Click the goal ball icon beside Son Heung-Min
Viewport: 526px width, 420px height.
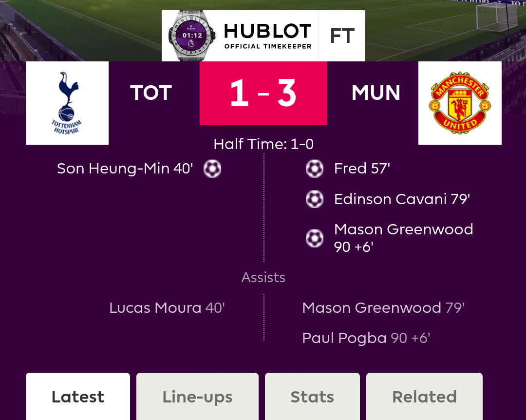[212, 169]
